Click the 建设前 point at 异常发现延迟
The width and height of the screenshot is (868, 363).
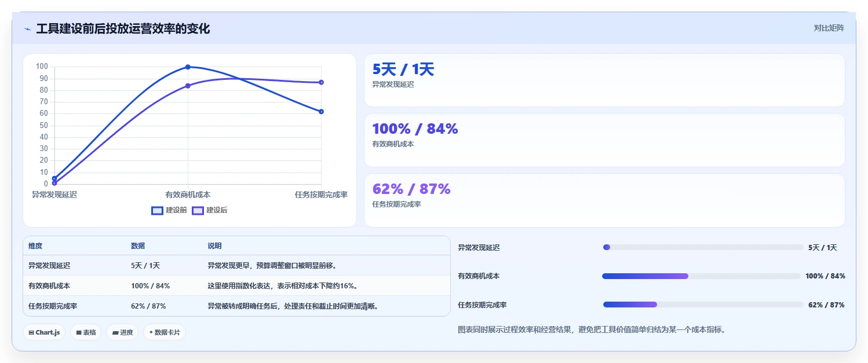pyautogui.click(x=54, y=178)
